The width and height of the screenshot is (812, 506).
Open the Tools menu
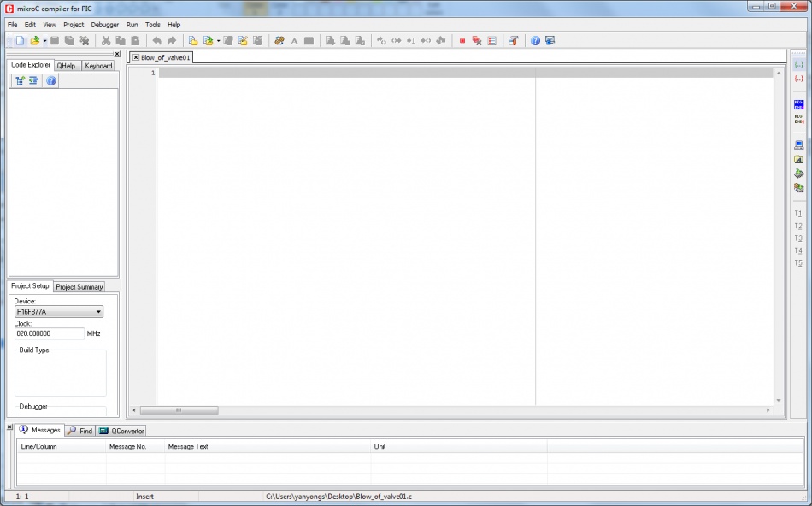[x=153, y=24]
